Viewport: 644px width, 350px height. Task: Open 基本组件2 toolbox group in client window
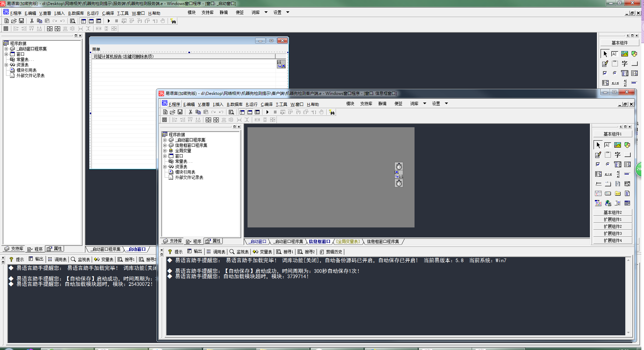(x=613, y=212)
